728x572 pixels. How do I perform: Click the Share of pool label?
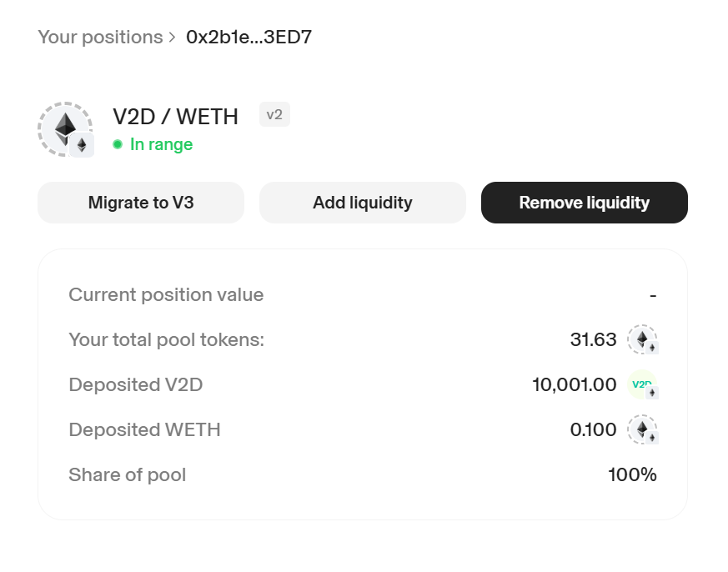tap(128, 474)
